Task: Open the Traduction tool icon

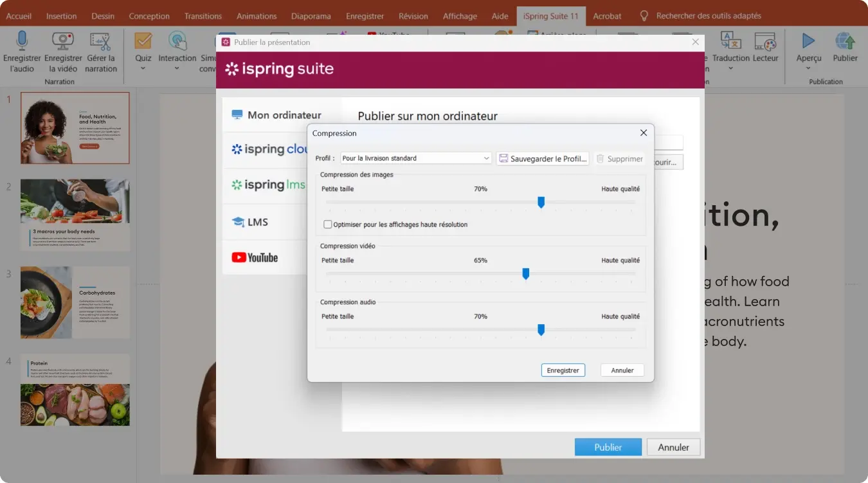Action: click(x=731, y=41)
